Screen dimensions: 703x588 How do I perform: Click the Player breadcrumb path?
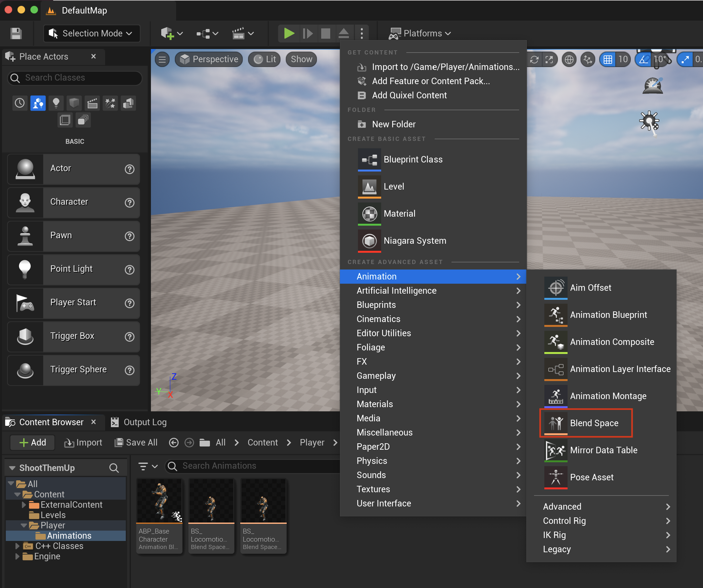click(312, 442)
